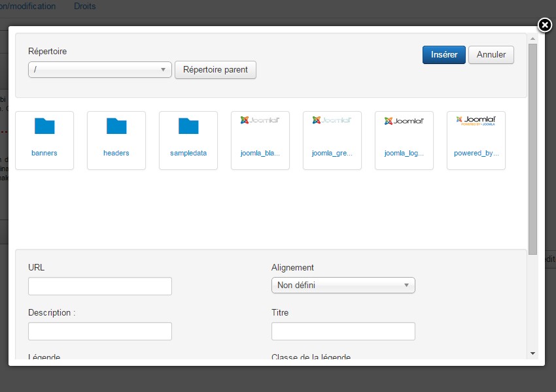
Task: Click the scrollbar up arrow
Action: click(x=532, y=39)
